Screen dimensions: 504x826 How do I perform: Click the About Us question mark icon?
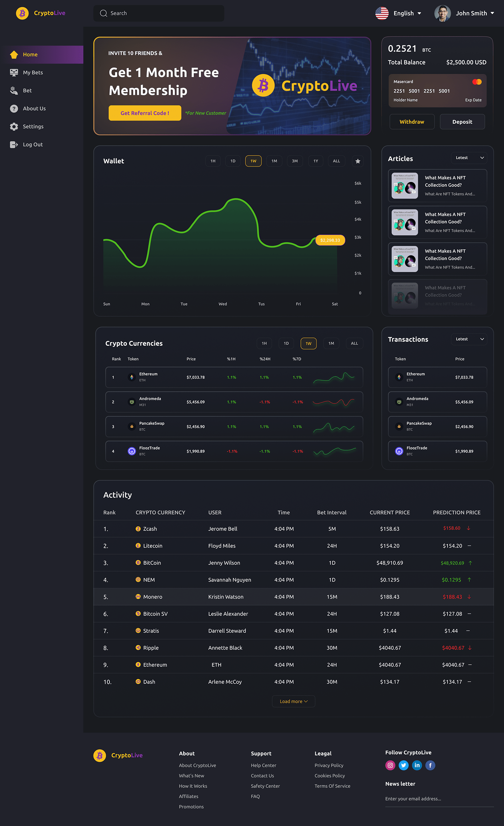(14, 109)
